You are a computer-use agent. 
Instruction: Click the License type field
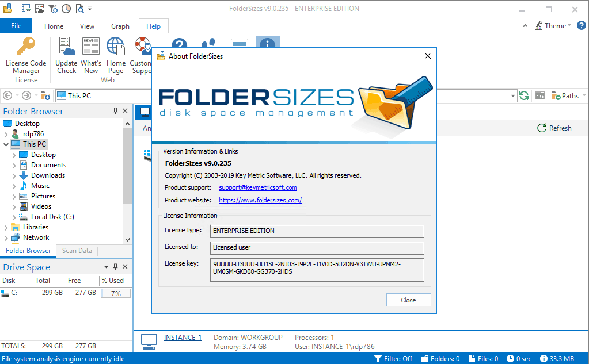click(317, 231)
